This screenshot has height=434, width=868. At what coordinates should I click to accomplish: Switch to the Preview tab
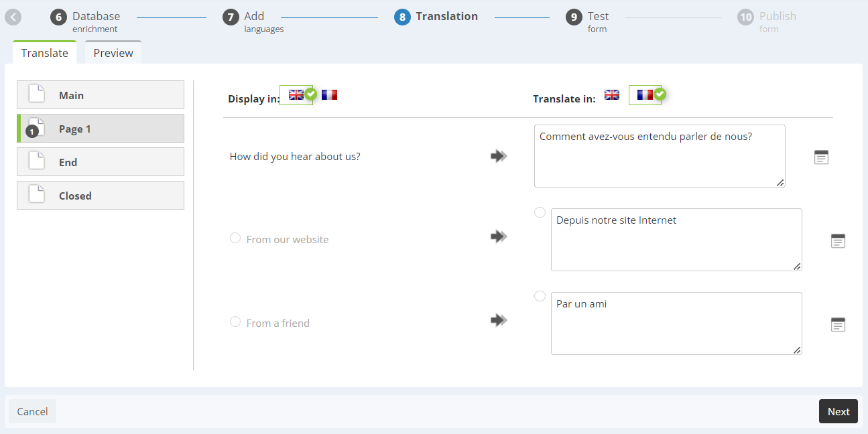pos(113,52)
